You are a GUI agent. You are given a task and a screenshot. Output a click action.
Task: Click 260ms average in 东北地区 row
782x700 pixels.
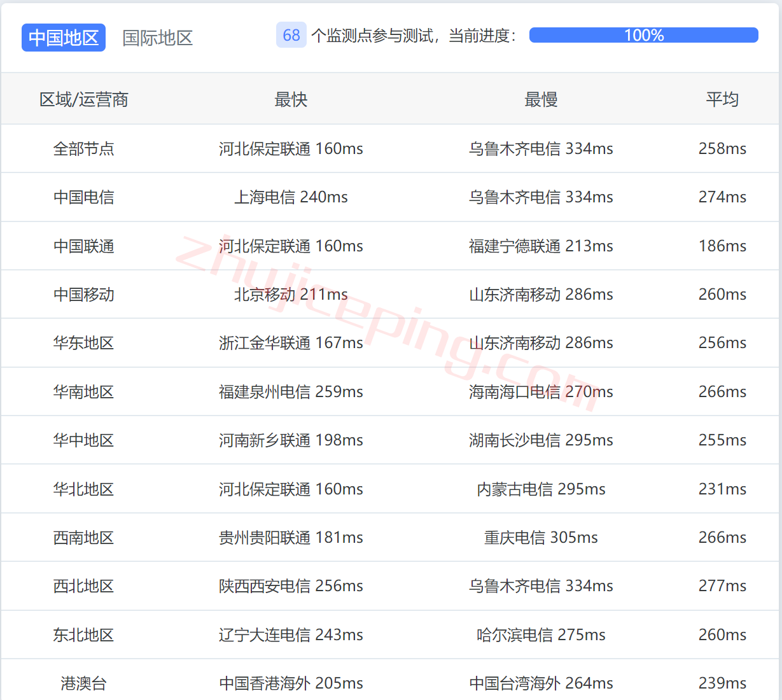[x=722, y=634]
